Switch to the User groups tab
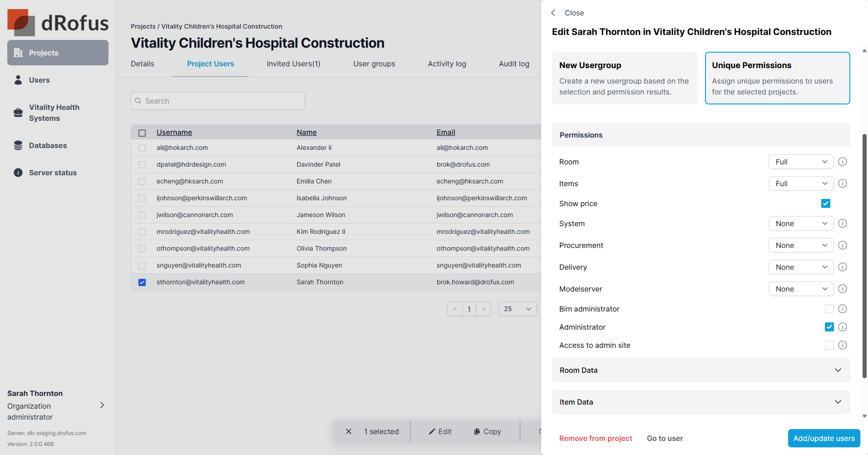The height and width of the screenshot is (455, 868). 374,64
